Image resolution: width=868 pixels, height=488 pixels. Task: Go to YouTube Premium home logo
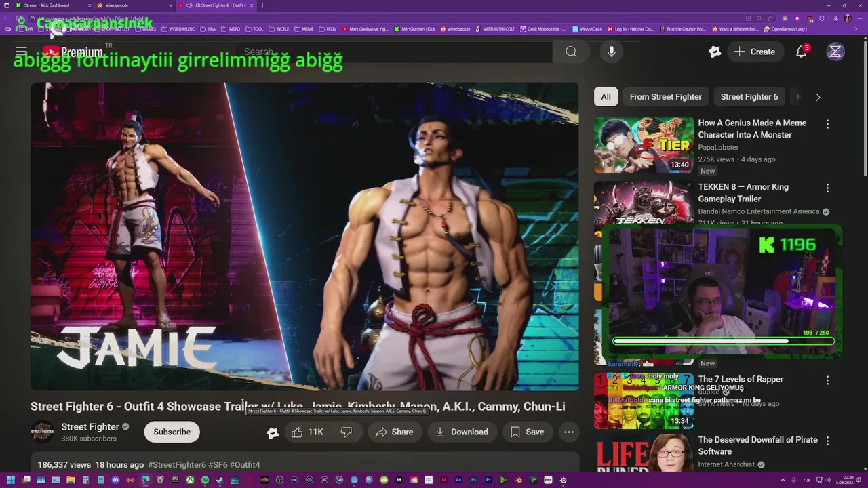(73, 52)
